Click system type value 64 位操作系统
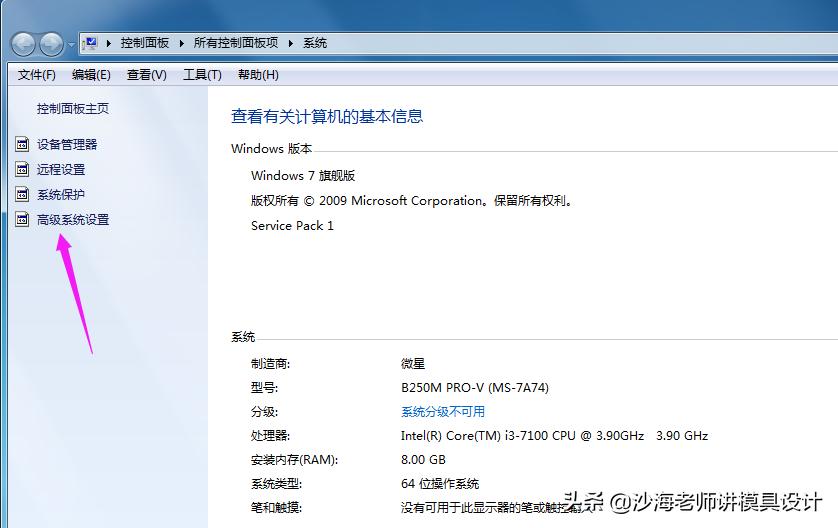838x528 pixels. coord(440,484)
